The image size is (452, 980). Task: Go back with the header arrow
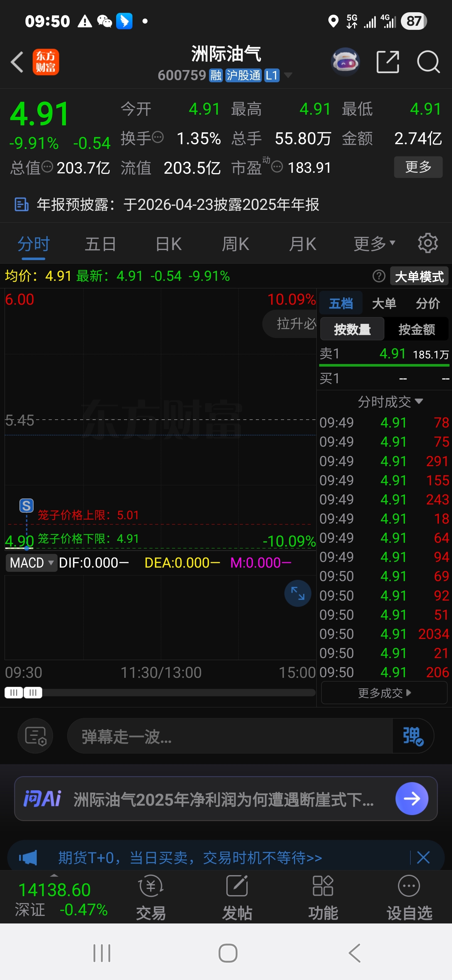(x=17, y=62)
